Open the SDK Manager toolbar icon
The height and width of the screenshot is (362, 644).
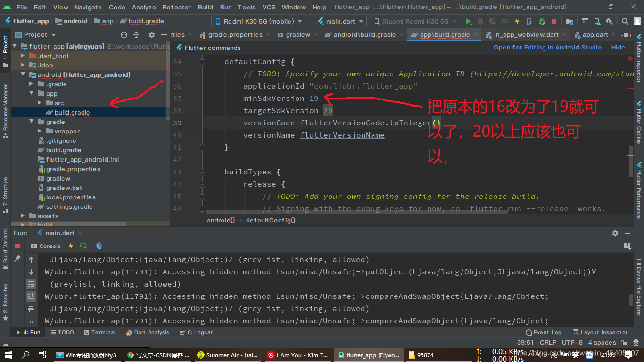pos(610,21)
